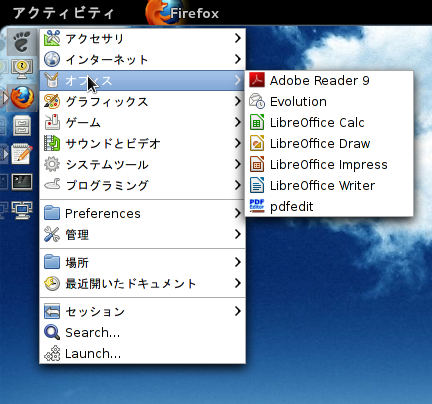This screenshot has width=432, height=404.
Task: Click the 最近開いたドキュメント clock icon
Action: pyautogui.click(x=52, y=284)
